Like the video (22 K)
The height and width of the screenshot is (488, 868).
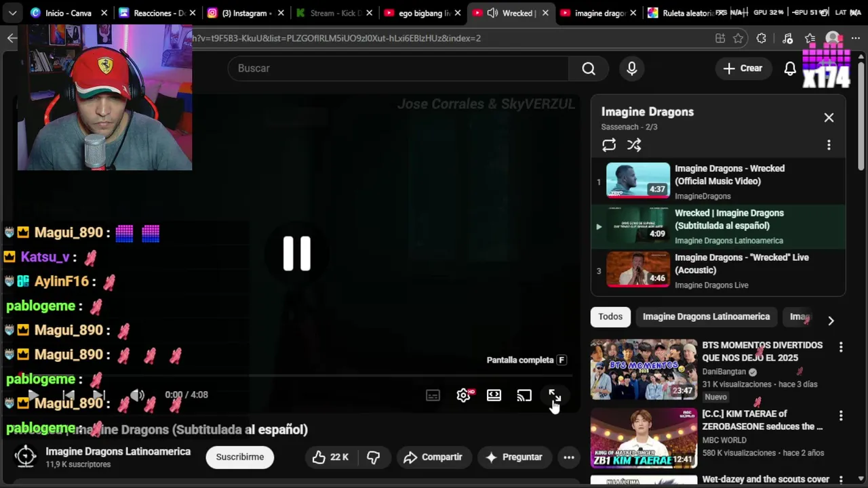[x=330, y=457]
